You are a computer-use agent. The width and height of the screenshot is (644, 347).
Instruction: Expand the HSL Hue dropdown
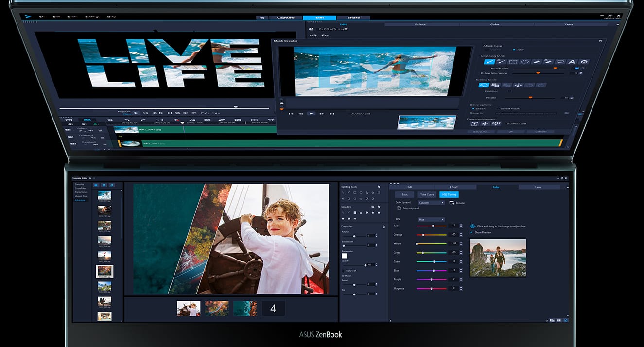(431, 219)
